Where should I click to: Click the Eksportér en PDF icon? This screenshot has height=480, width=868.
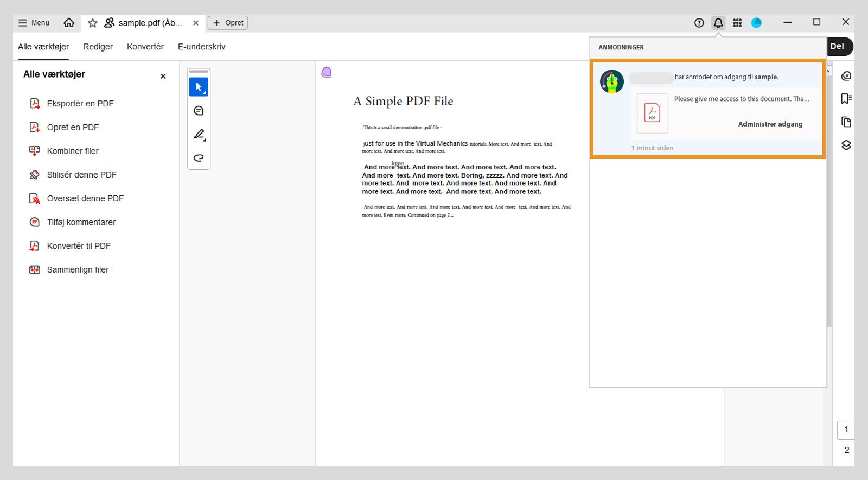pyautogui.click(x=35, y=103)
